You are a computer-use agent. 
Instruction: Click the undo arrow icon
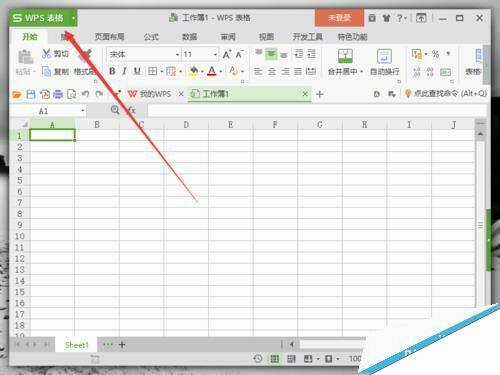pos(85,94)
